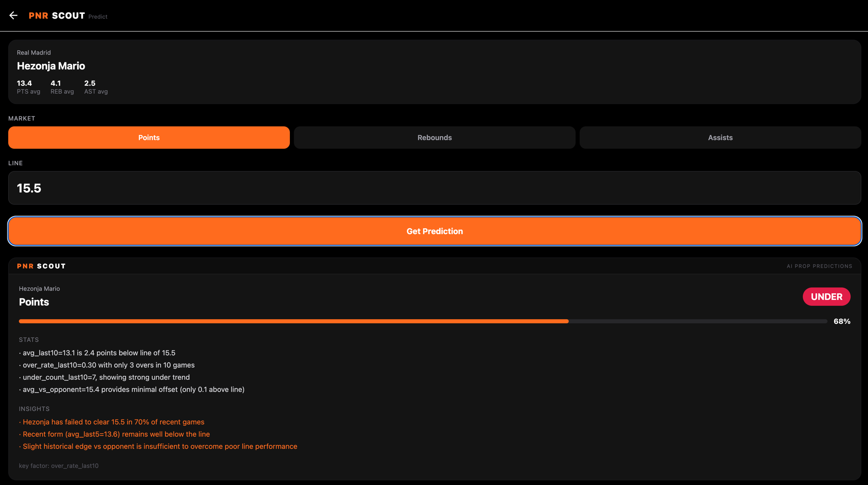Click the AI PROP PREDICTIONS label
The width and height of the screenshot is (868, 485).
819,266
